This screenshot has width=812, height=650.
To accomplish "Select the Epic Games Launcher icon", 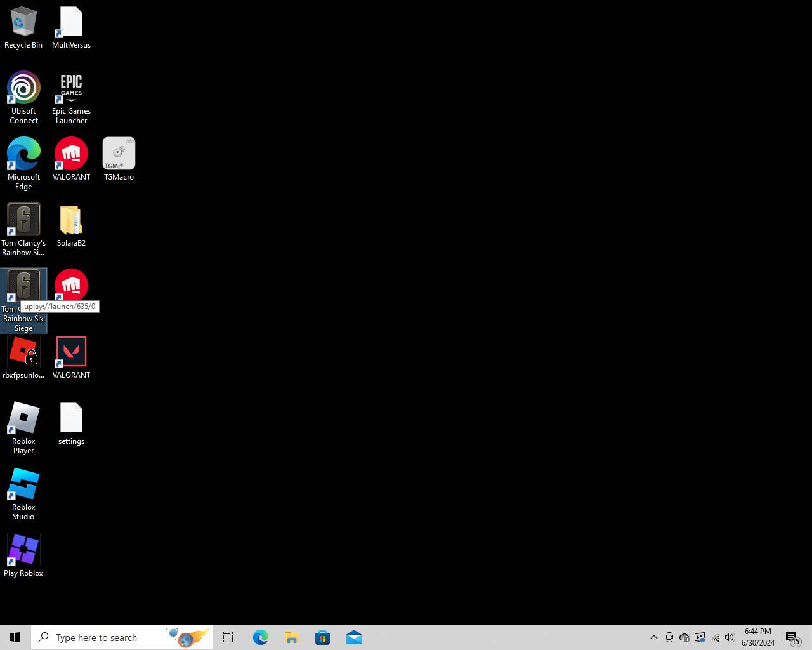I will pos(71,98).
